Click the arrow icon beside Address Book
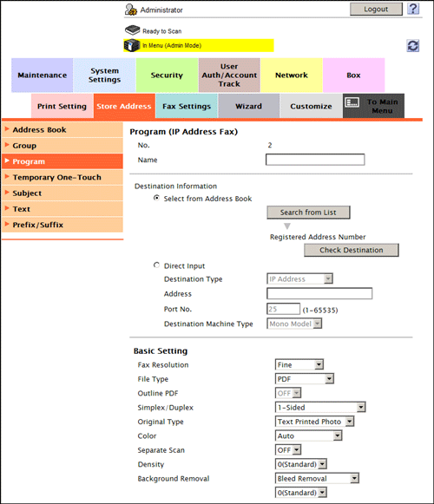The width and height of the screenshot is (434, 504). pos(7,129)
